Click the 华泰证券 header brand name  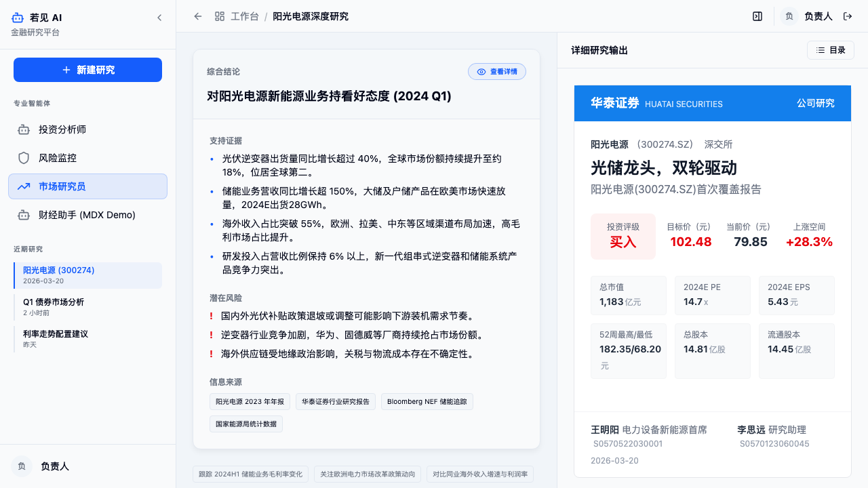[x=615, y=103]
